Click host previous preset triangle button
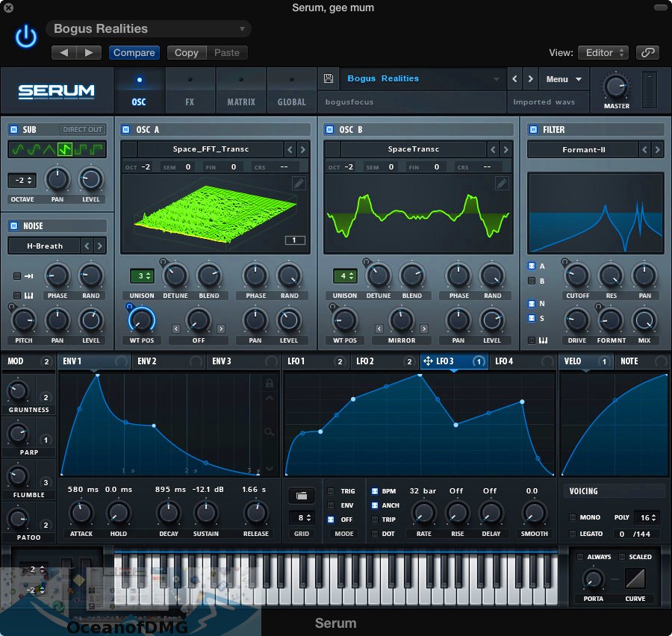Image resolution: width=672 pixels, height=636 pixels. 64,52
